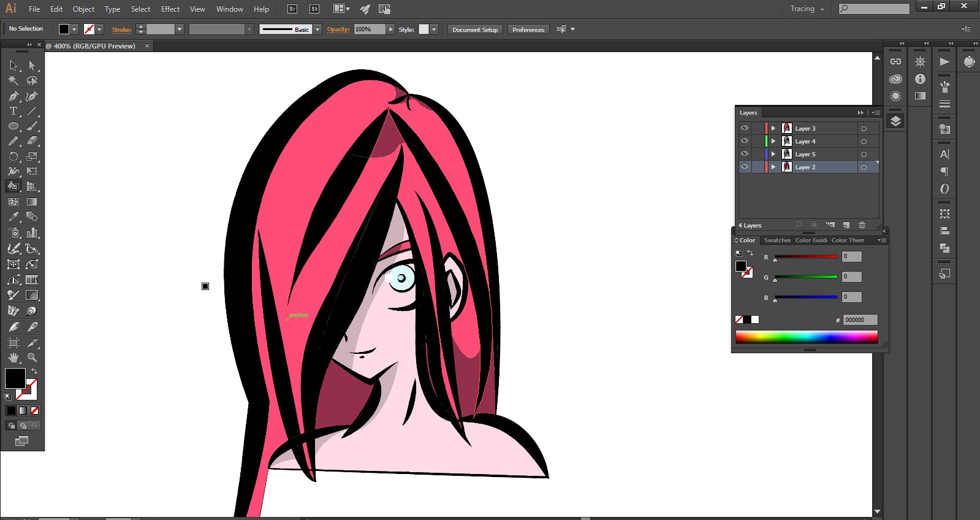Select the Selection tool (black arrow)
The height and width of the screenshot is (520, 980).
(13, 65)
